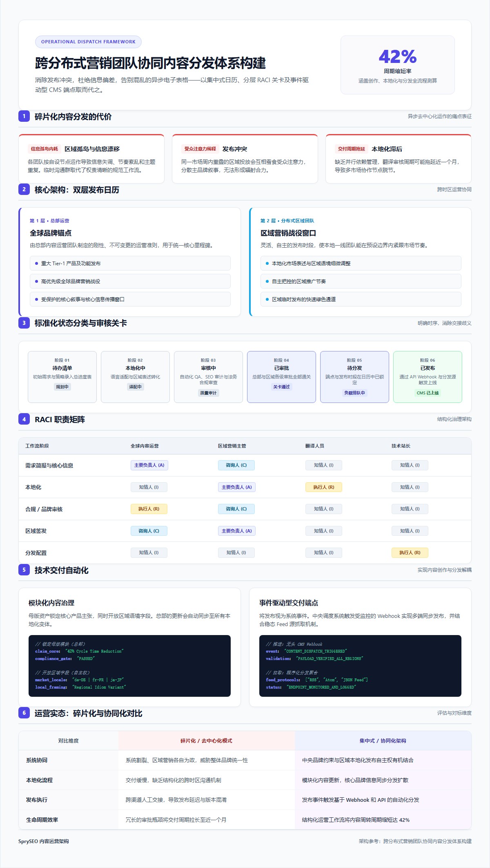The height and width of the screenshot is (868, 490).
Task: Click the 阶段 03 审核中 card title
Action: pos(208,368)
